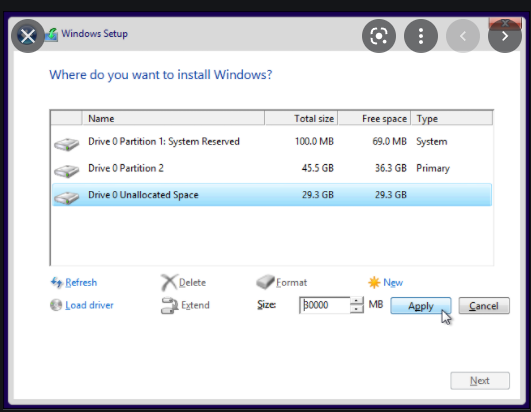
Task: Sort by the Free space column header
Action: point(375,118)
